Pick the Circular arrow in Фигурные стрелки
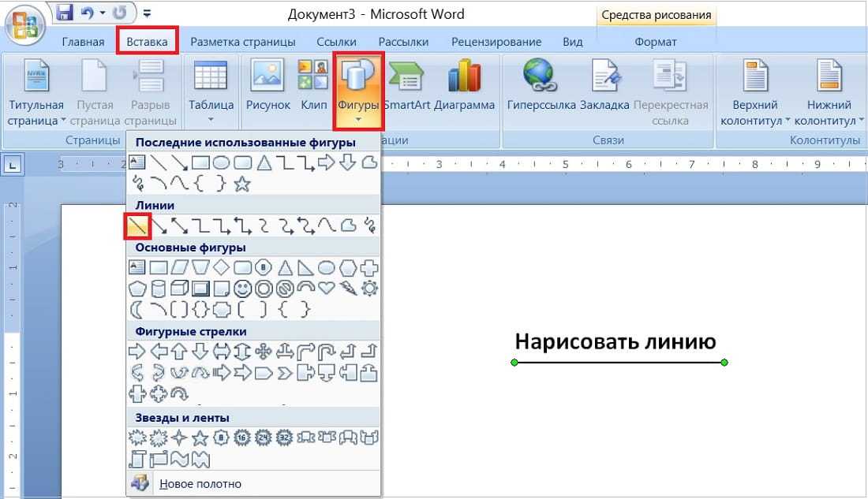The image size is (868, 499). 179,394
